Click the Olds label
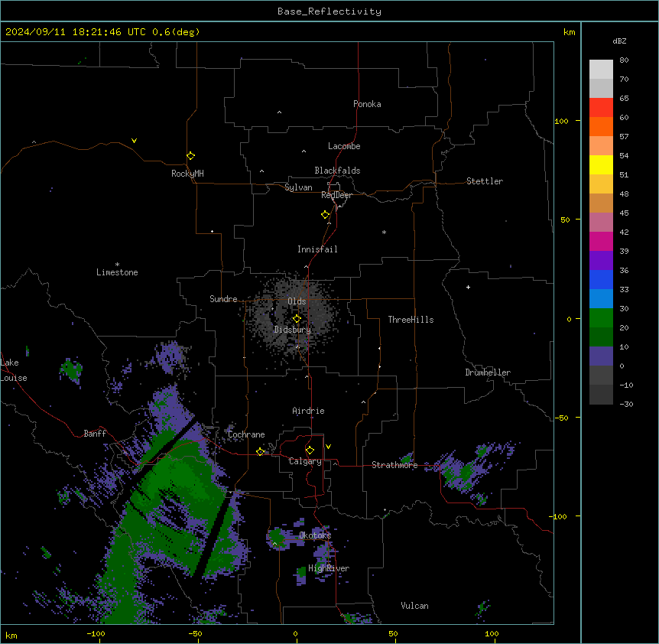The height and width of the screenshot is (644, 659). (x=297, y=301)
